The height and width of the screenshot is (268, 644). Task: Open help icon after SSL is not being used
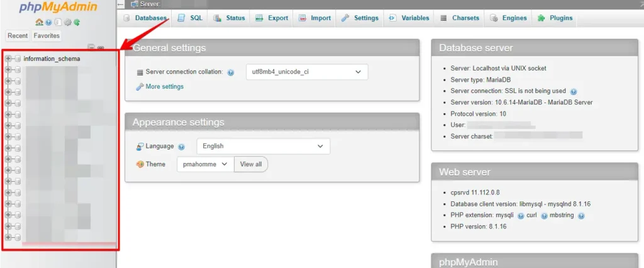pyautogui.click(x=574, y=92)
